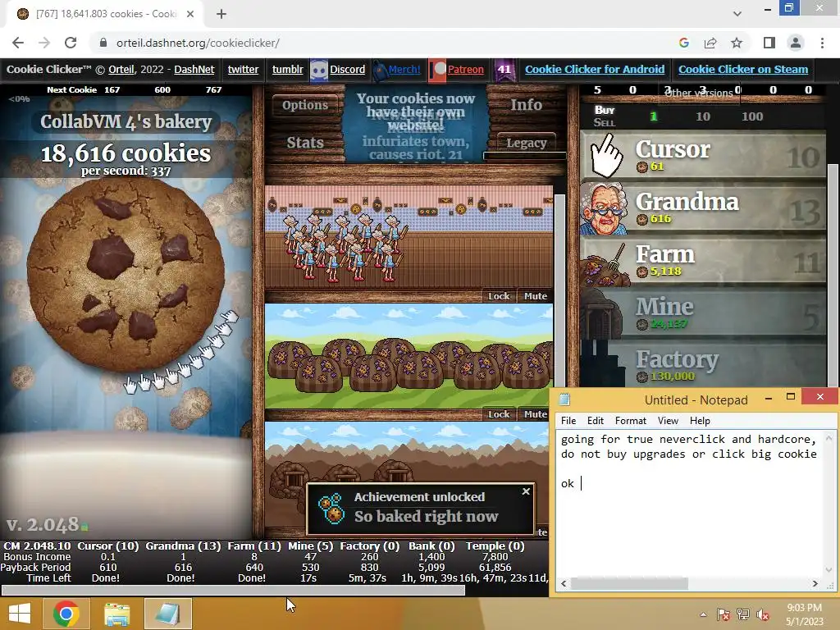Open the twitter link
The height and width of the screenshot is (630, 840).
[x=243, y=70]
